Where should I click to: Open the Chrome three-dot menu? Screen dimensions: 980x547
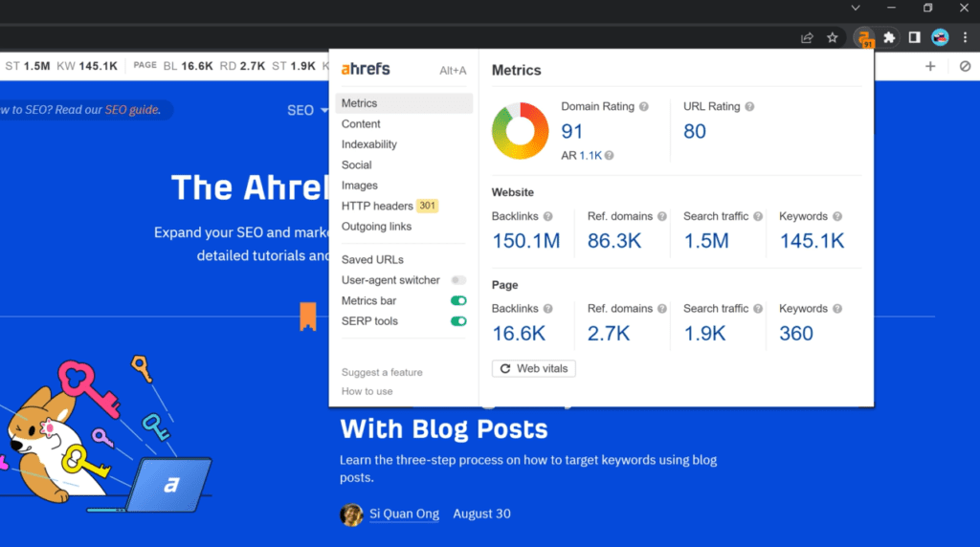[x=965, y=38]
